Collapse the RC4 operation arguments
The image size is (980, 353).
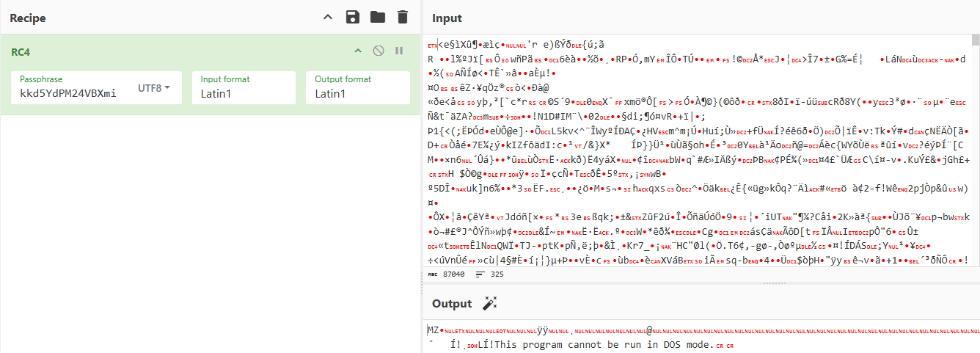(358, 51)
